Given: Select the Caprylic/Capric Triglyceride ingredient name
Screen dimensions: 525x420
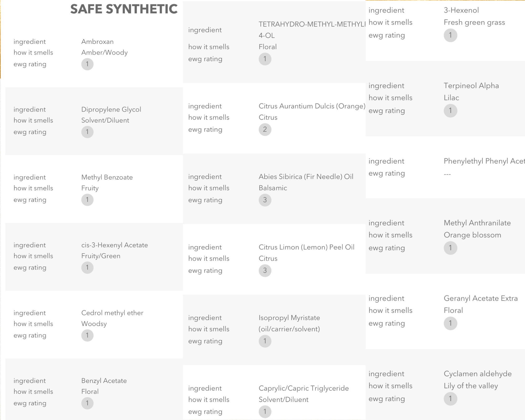Looking at the screenshot, I should [304, 388].
